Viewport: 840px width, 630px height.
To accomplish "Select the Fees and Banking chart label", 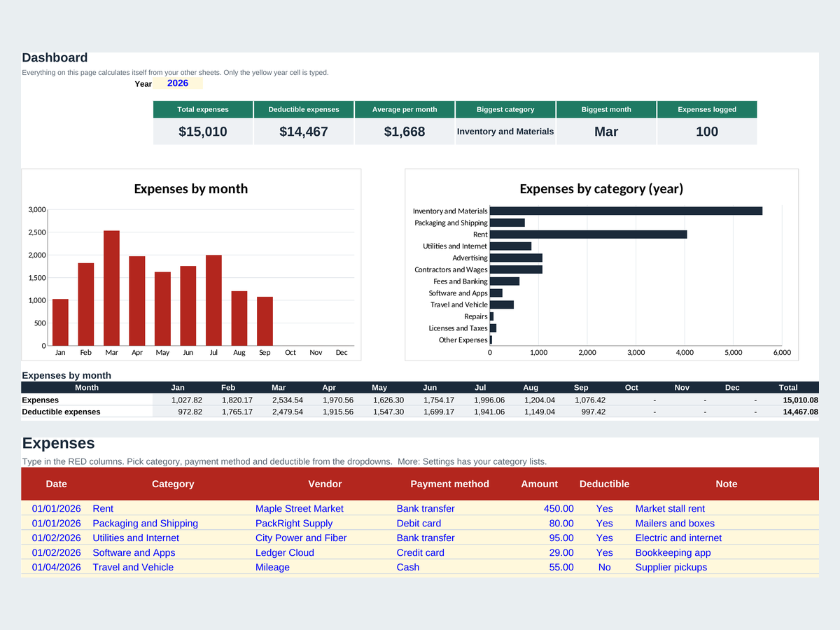I will tap(460, 281).
